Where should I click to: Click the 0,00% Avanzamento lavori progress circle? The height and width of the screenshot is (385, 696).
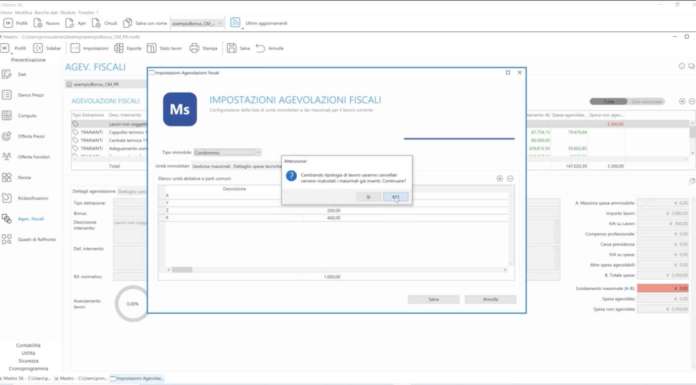[132, 304]
